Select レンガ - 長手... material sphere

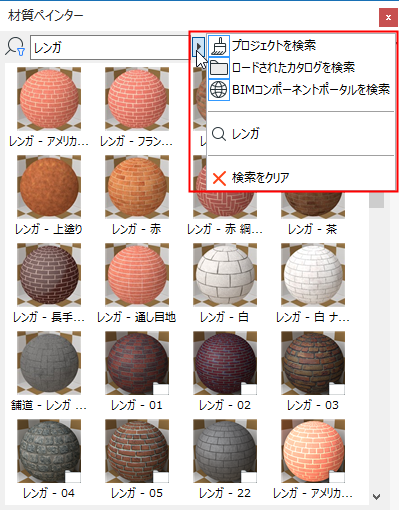49,275
